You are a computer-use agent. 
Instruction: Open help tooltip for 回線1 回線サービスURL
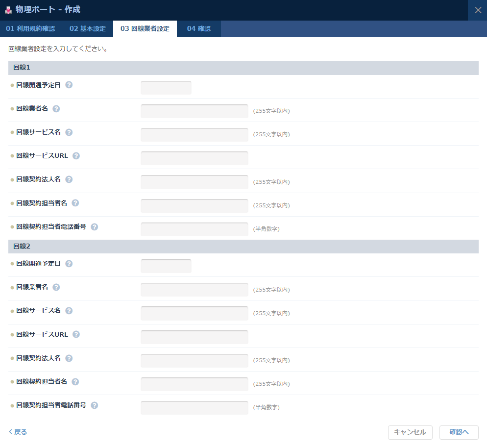(x=76, y=156)
